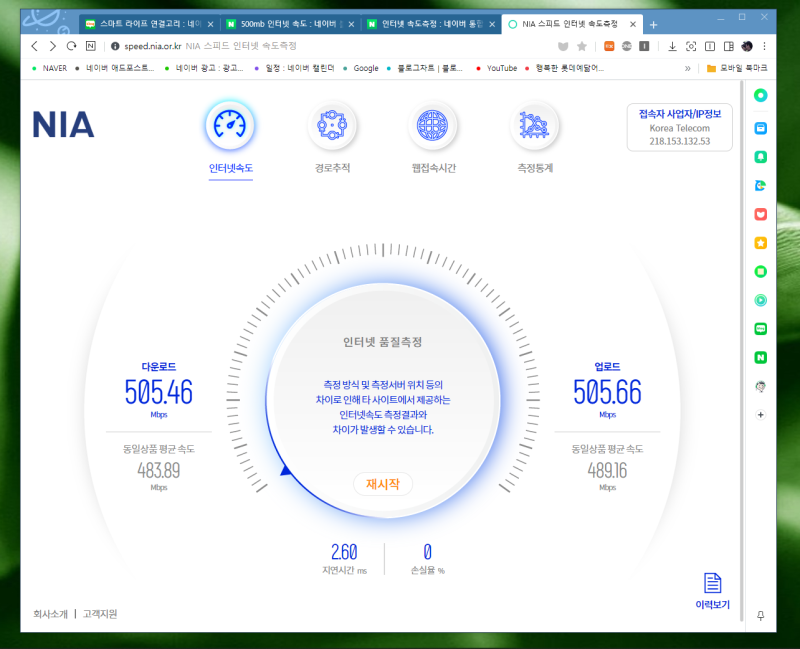Click the green chat bubble sidebar icon
Image resolution: width=800 pixels, height=649 pixels.
(x=760, y=329)
